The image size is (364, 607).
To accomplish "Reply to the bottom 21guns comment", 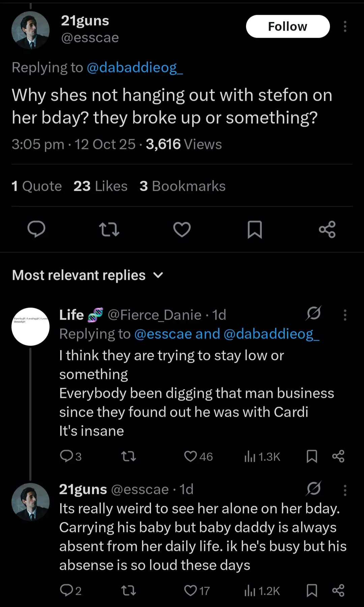I will point(66,590).
